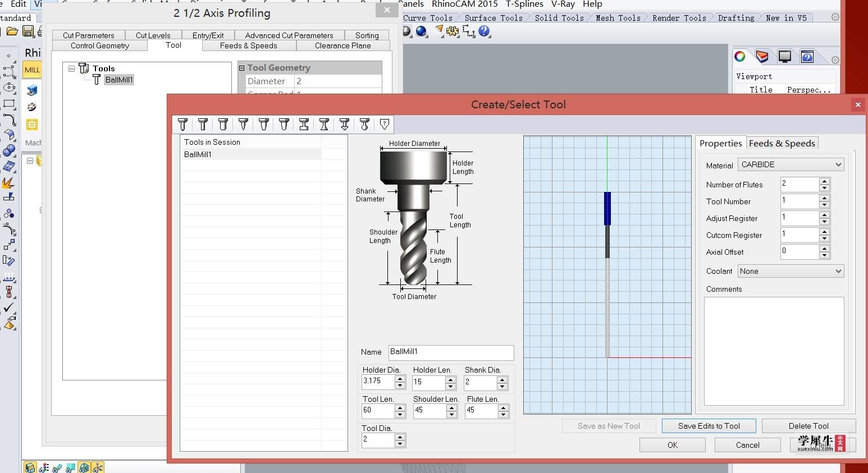868x473 pixels.
Task: Open the Mesh Tools toolbar tab
Action: (618, 18)
